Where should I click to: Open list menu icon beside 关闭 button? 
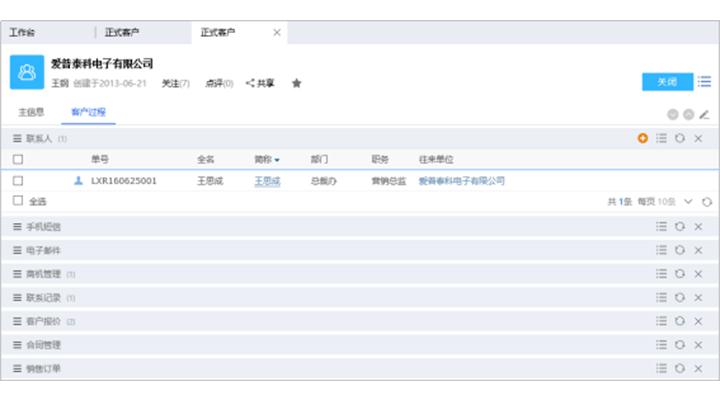pos(704,81)
